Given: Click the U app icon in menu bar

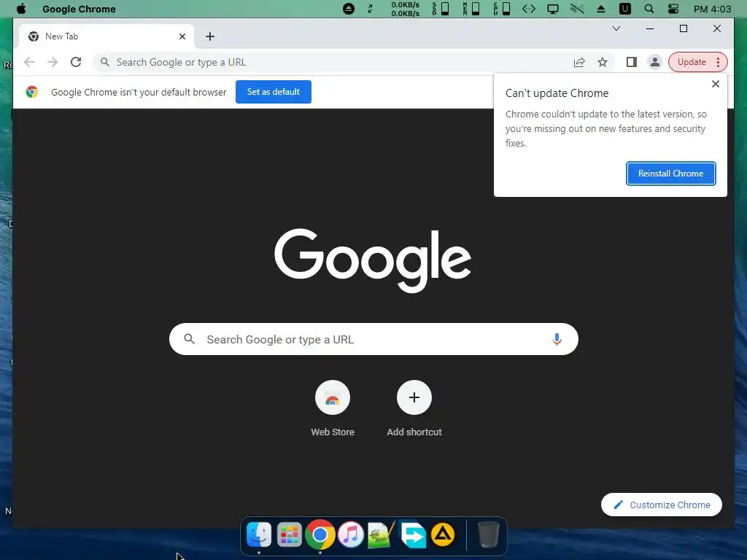Looking at the screenshot, I should [x=624, y=9].
